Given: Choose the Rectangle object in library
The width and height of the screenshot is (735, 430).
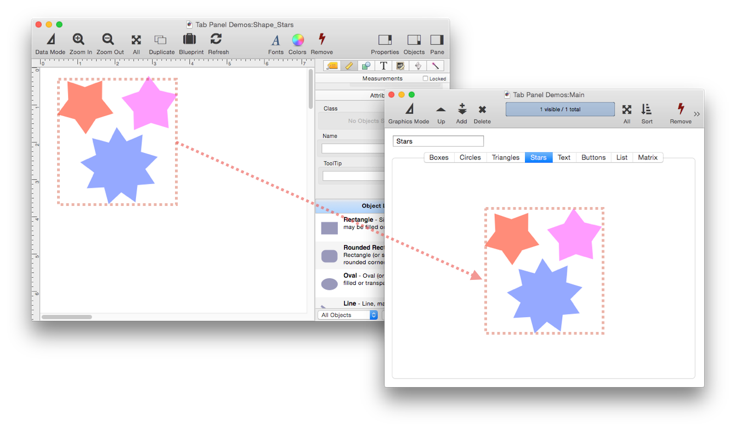Looking at the screenshot, I should tap(350, 227).
